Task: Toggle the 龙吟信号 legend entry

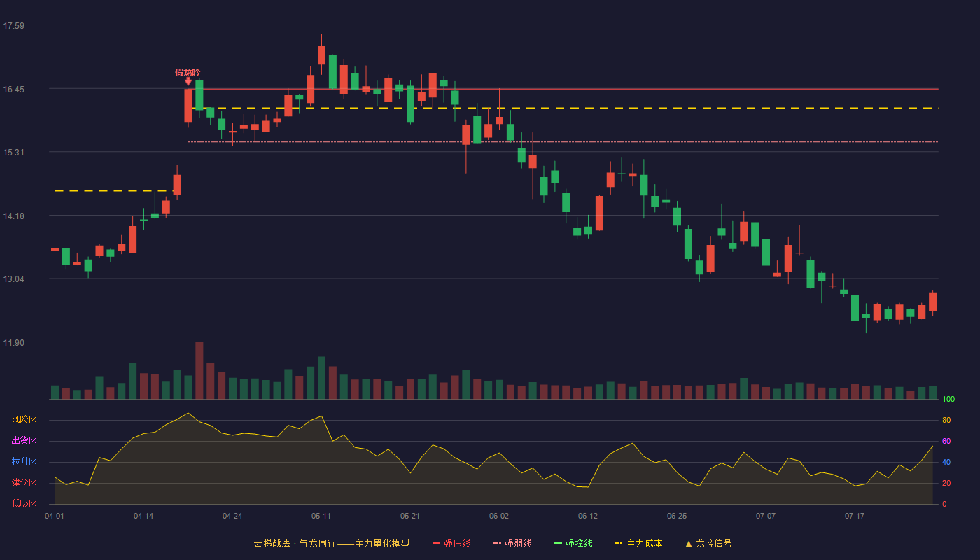Action: pyautogui.click(x=708, y=543)
